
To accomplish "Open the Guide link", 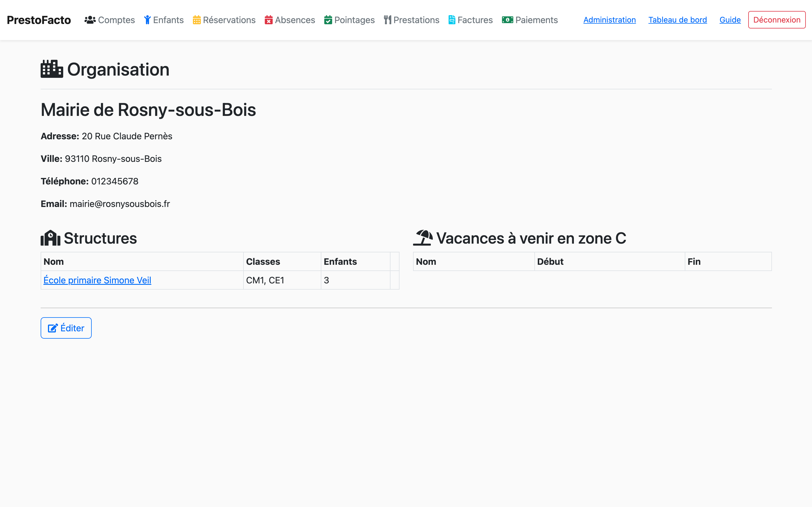I will click(730, 20).
